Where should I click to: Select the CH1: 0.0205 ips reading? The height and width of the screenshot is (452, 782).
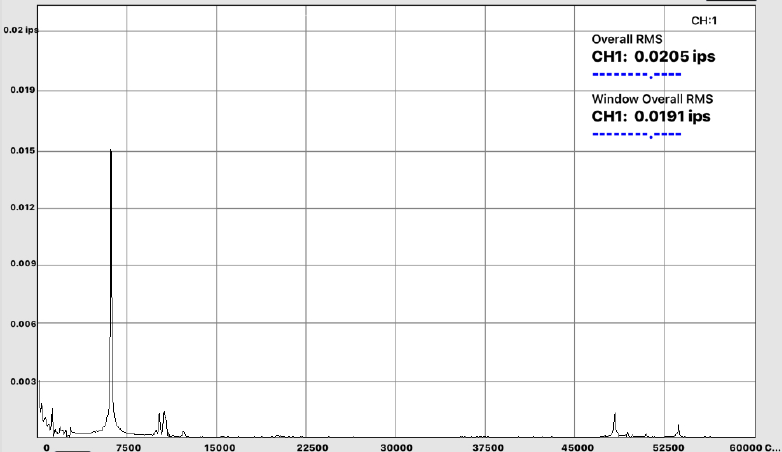click(x=653, y=57)
